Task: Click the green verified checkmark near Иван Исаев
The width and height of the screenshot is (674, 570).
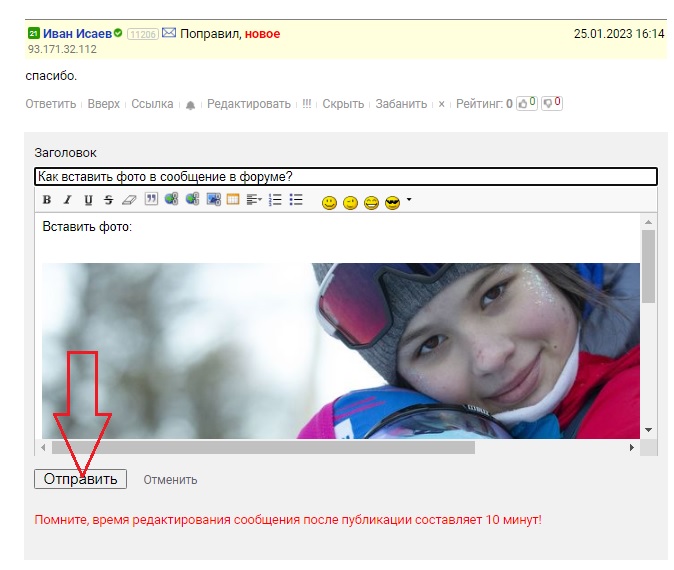Action: 118,33
